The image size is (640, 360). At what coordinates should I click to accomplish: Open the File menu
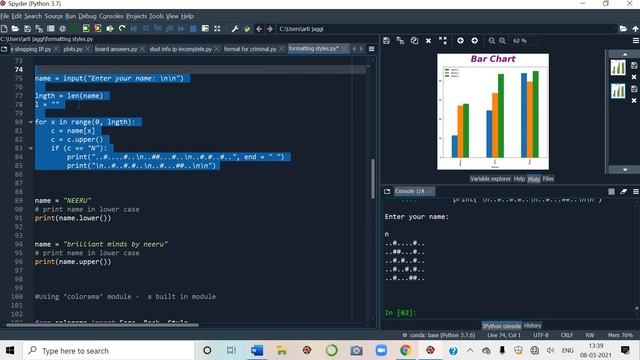[x=4, y=16]
